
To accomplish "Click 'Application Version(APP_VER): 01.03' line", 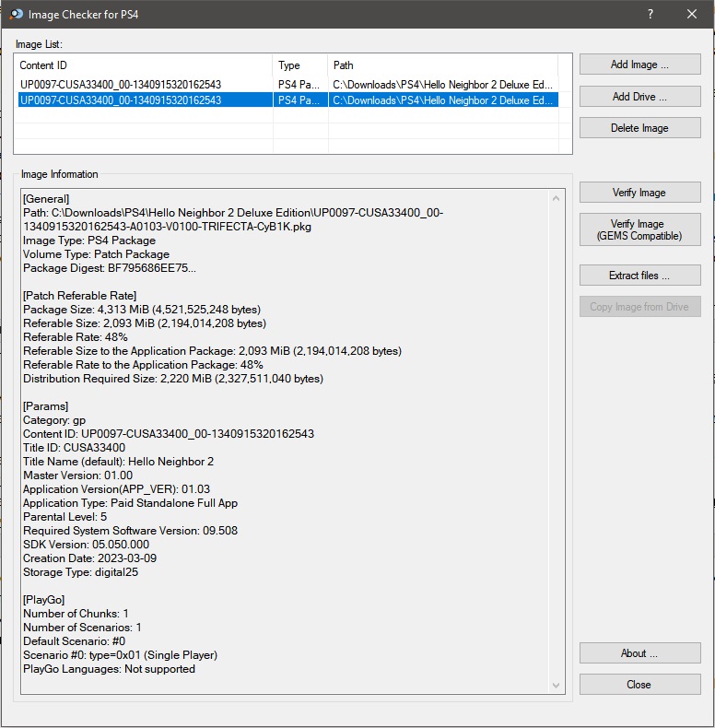I will pos(116,489).
